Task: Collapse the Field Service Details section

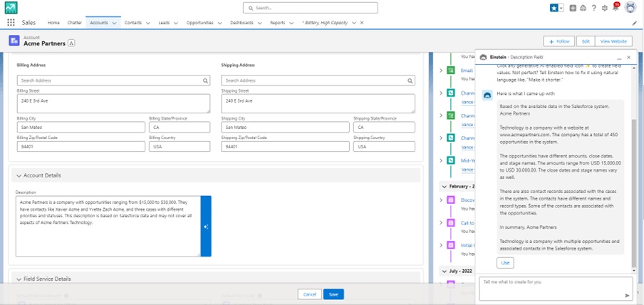Action: [x=19, y=279]
